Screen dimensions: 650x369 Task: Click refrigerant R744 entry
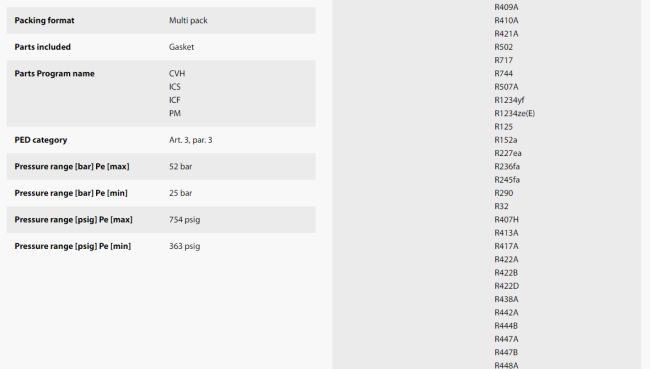503,73
